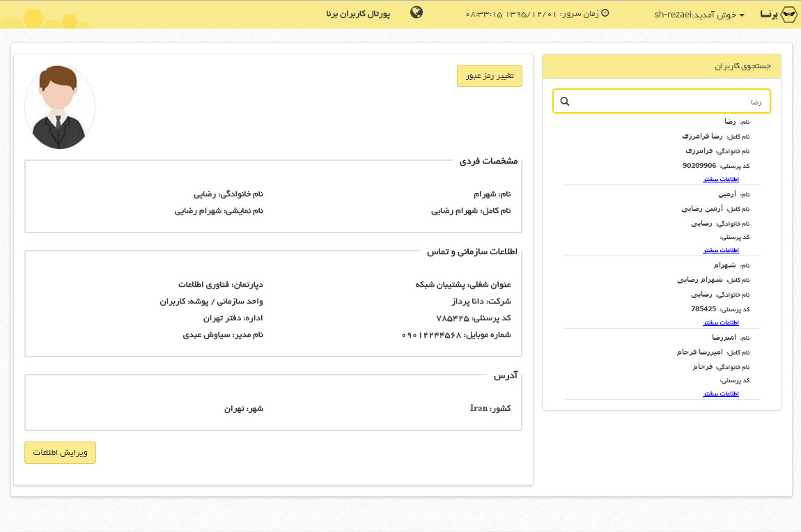Open اطلاعات بیشتر for آرمین رضایی

720,250
